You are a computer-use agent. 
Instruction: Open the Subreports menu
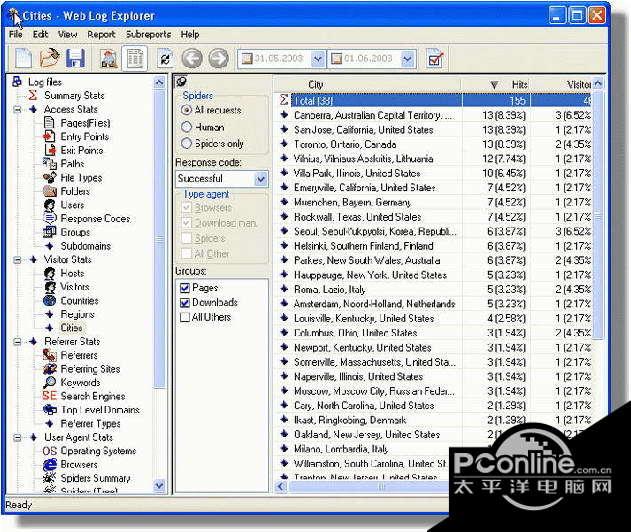(x=148, y=34)
